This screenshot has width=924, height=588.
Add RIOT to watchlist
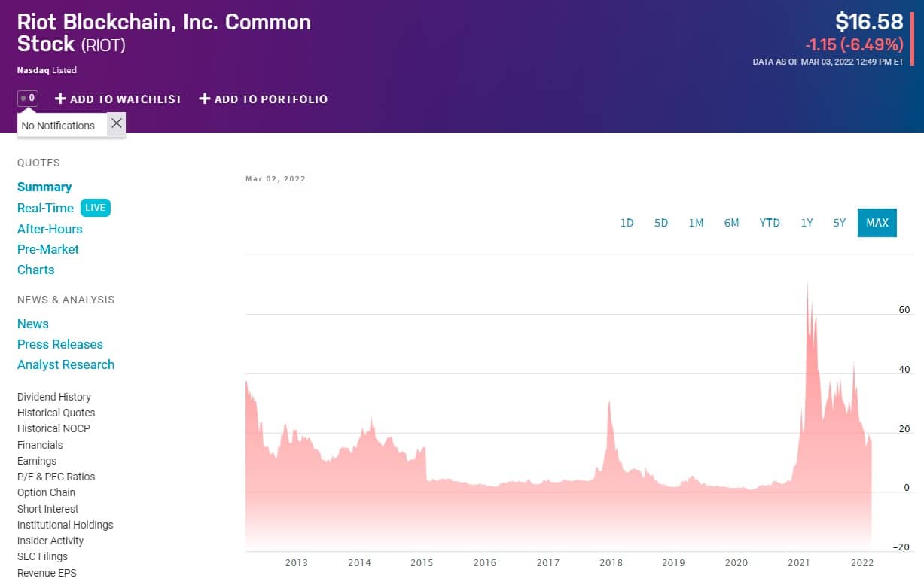coord(119,99)
